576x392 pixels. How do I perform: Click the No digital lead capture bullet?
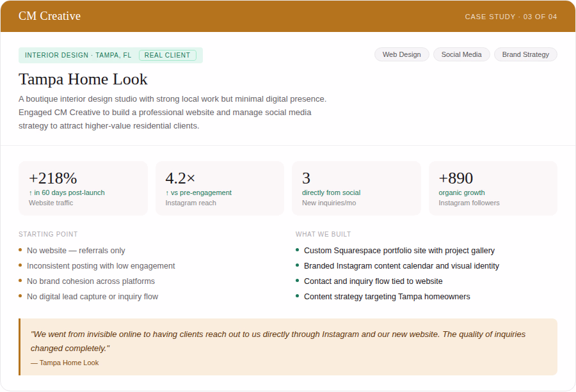click(x=92, y=297)
